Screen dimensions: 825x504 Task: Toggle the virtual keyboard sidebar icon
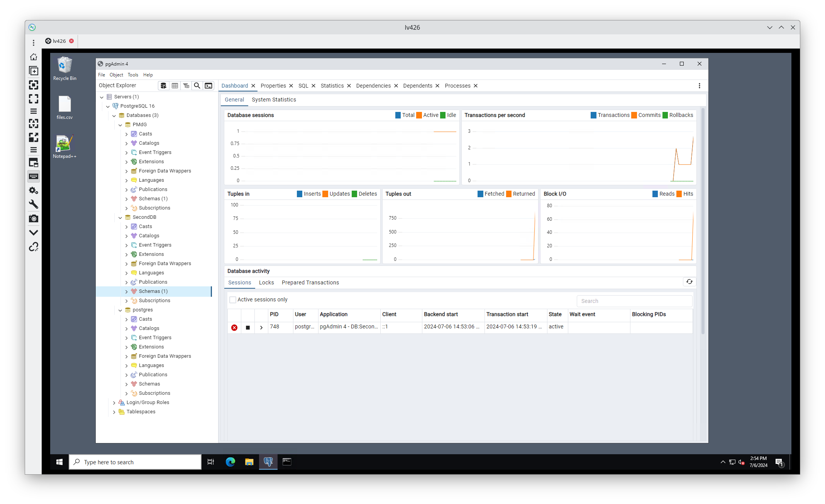point(34,176)
